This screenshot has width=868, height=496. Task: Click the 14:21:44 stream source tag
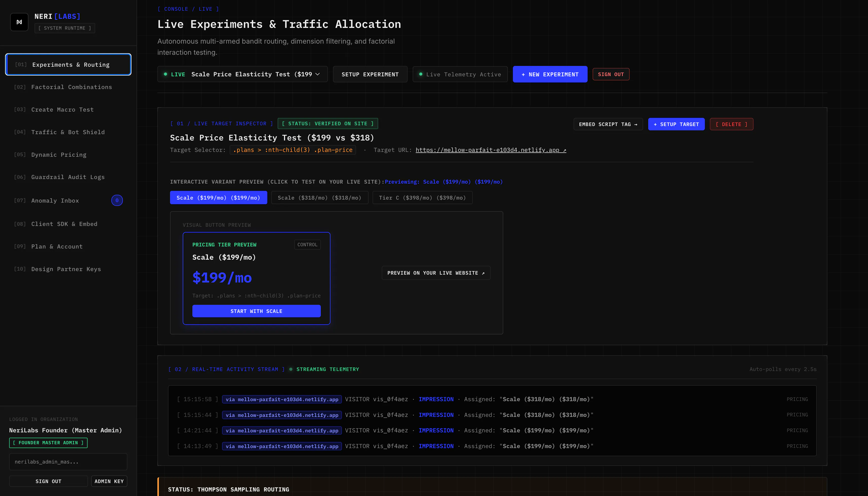pyautogui.click(x=282, y=431)
